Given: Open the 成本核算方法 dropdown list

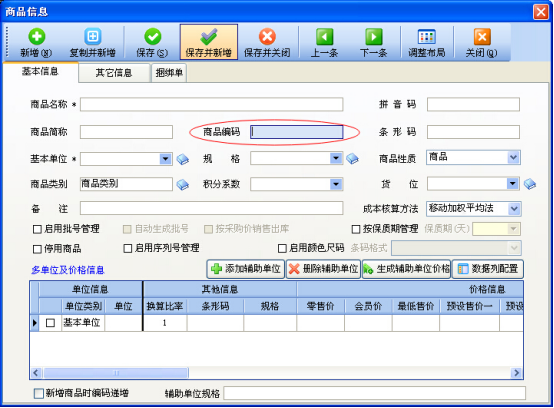Looking at the screenshot, I should [x=514, y=209].
